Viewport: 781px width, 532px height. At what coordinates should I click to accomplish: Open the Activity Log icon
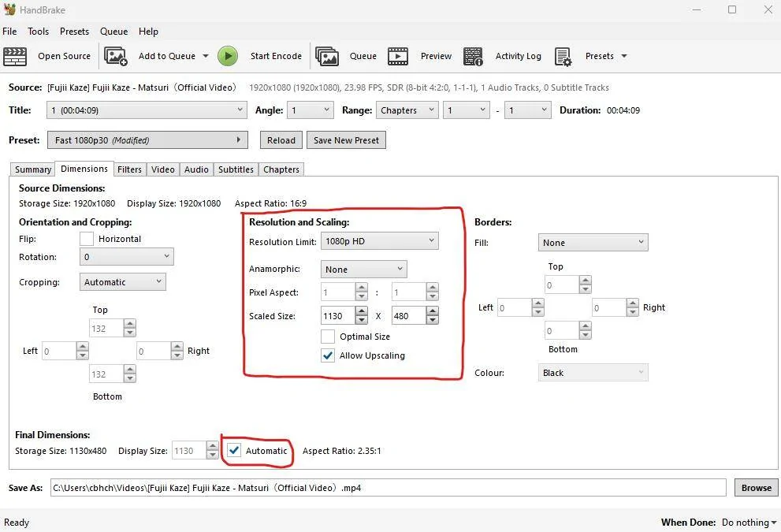click(x=473, y=56)
